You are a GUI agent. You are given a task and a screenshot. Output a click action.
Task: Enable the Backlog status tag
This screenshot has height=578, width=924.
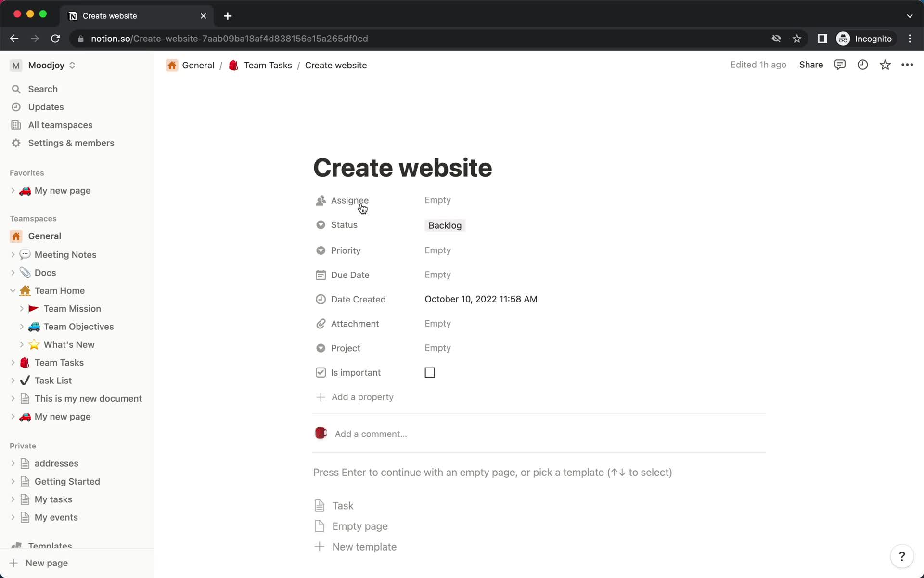(444, 225)
